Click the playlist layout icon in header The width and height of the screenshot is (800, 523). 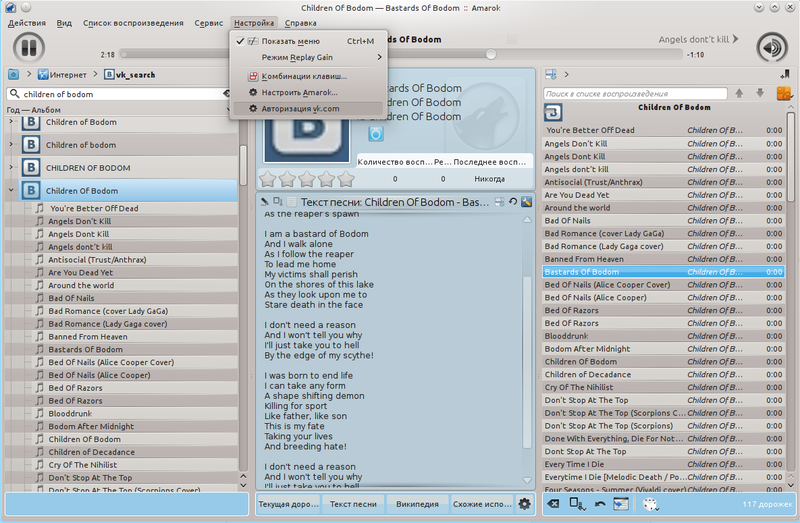(x=551, y=74)
